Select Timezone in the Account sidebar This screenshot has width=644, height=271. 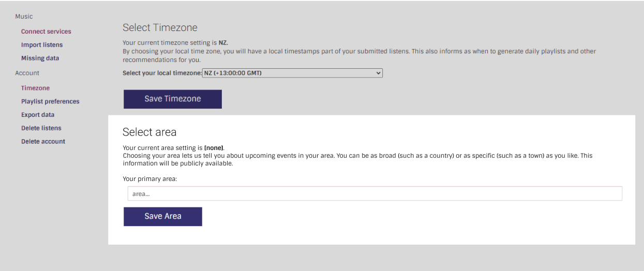click(35, 88)
